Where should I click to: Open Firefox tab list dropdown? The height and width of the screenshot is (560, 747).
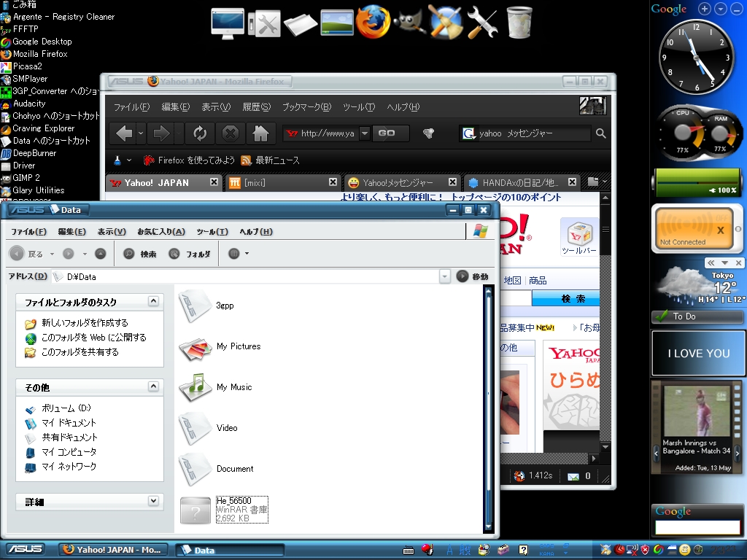(605, 182)
